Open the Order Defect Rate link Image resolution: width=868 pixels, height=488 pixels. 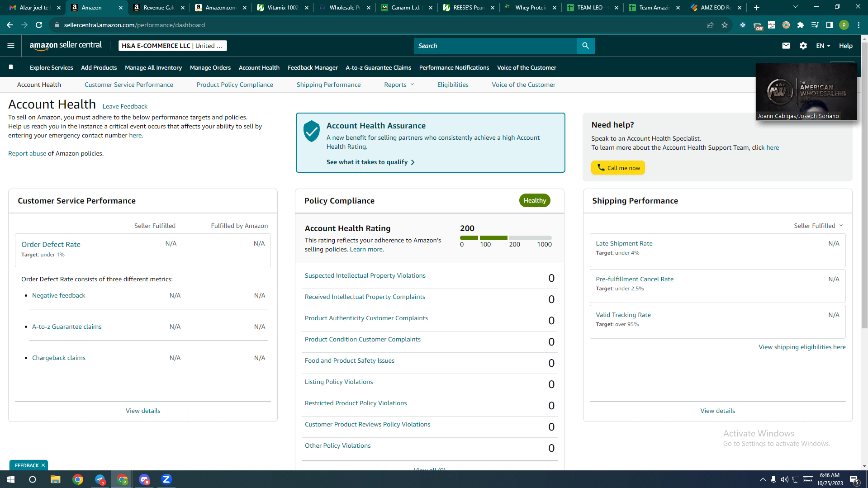51,244
